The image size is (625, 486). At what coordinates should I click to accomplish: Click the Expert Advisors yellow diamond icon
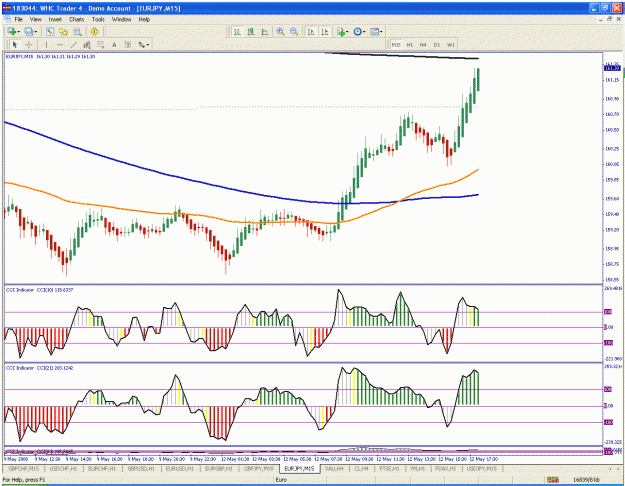94,31
